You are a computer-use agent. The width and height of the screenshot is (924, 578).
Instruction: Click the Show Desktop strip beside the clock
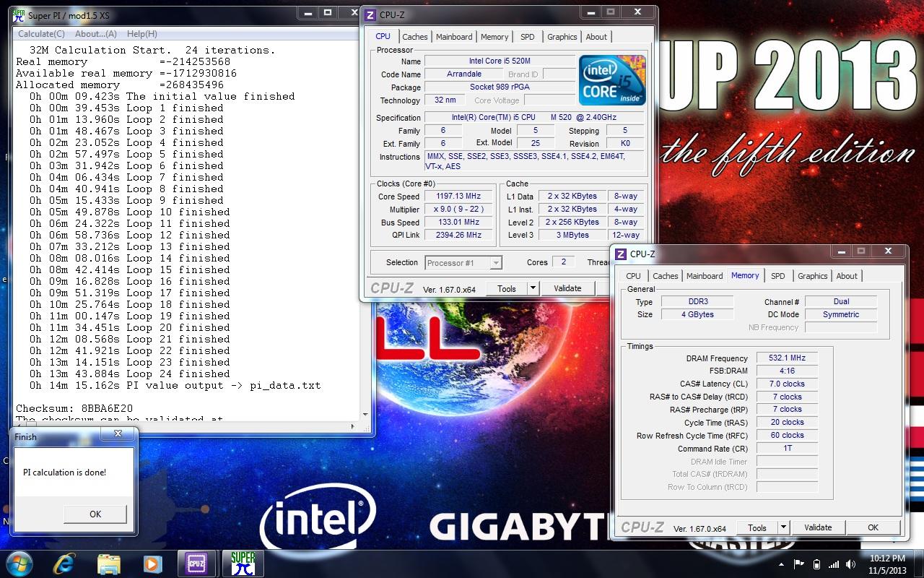[919, 564]
